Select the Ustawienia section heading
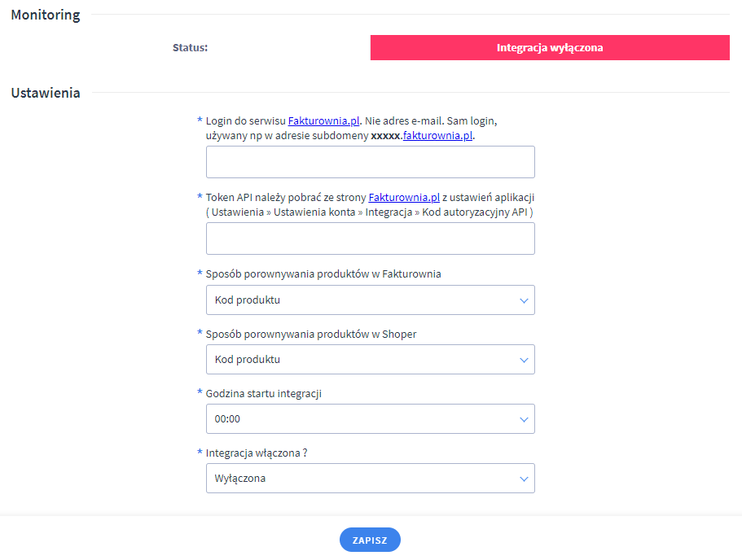The width and height of the screenshot is (742, 560). point(46,93)
